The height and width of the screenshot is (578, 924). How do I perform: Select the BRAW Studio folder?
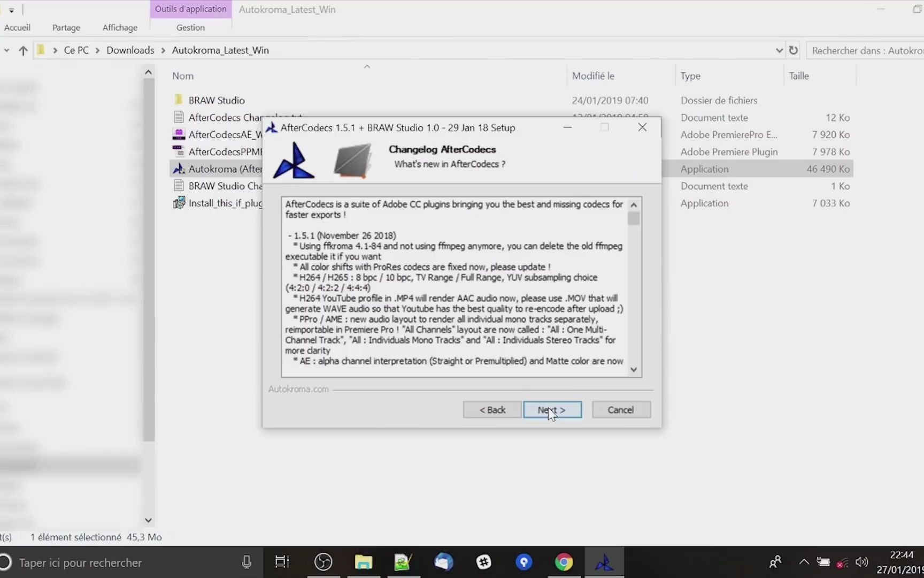pyautogui.click(x=217, y=100)
